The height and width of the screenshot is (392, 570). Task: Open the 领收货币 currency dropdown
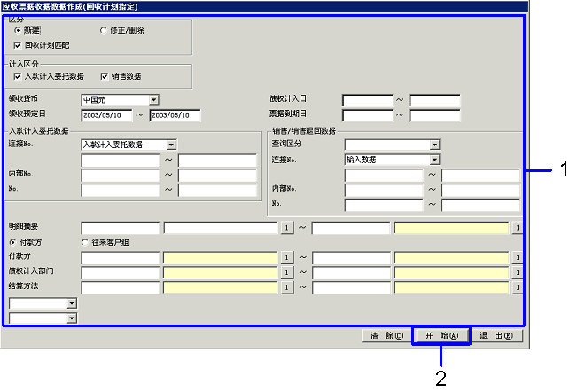tap(153, 100)
